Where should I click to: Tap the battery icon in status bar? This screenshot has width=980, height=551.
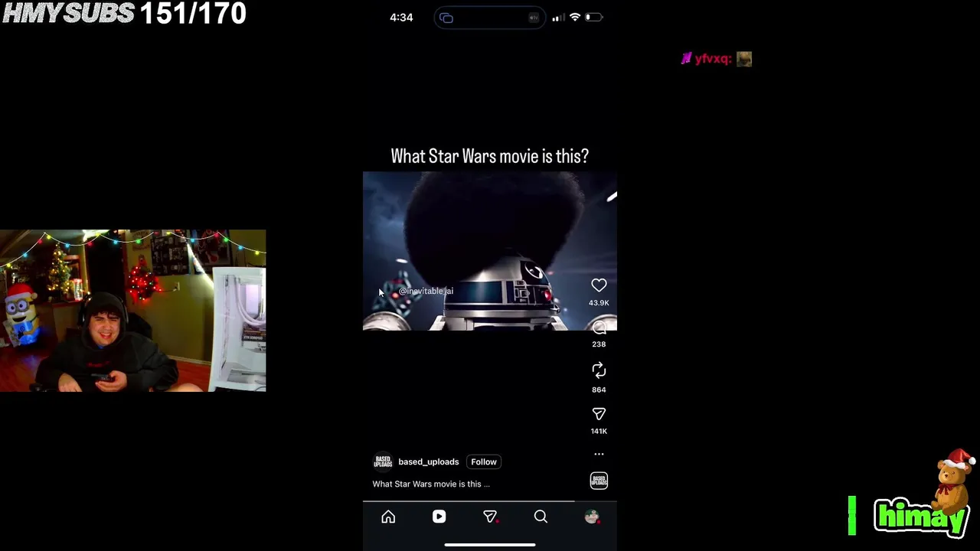coord(594,17)
